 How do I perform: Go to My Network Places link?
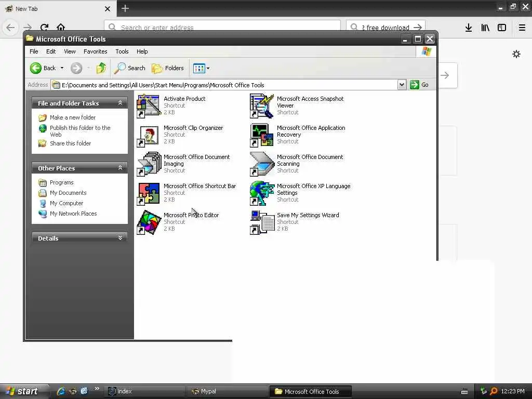(x=73, y=214)
